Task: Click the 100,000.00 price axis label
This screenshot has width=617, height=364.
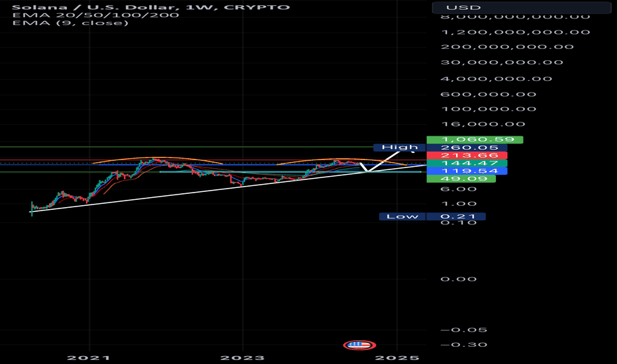Action: pos(489,109)
